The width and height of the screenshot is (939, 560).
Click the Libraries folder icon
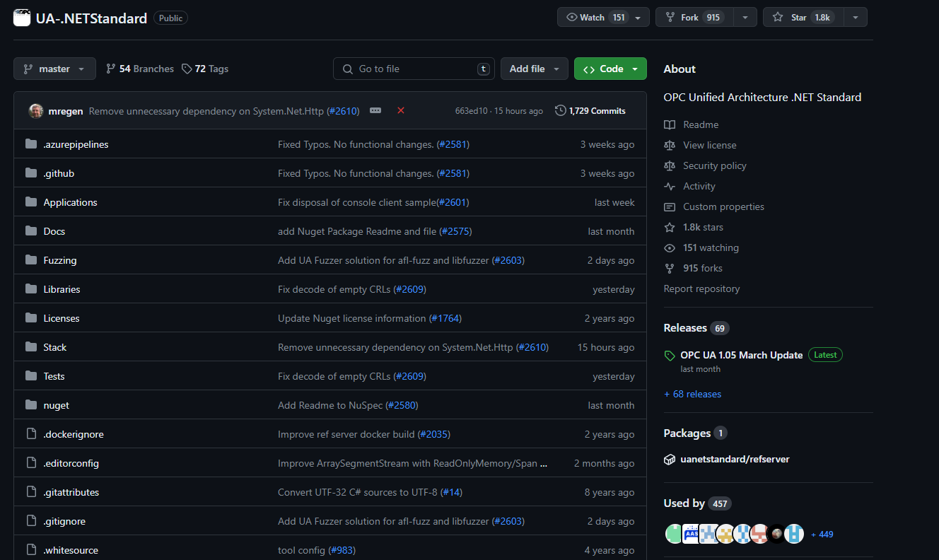pos(31,289)
